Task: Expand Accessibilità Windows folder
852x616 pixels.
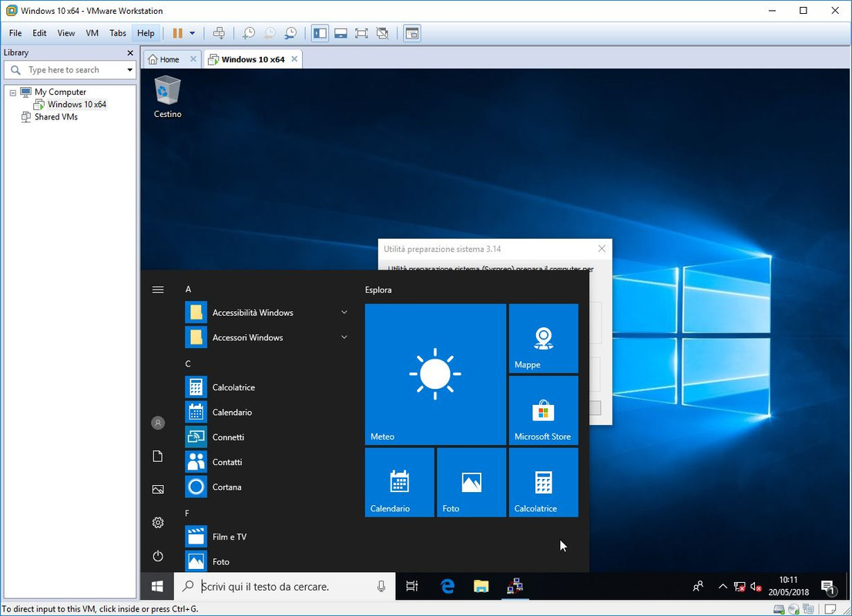Action: (x=267, y=313)
